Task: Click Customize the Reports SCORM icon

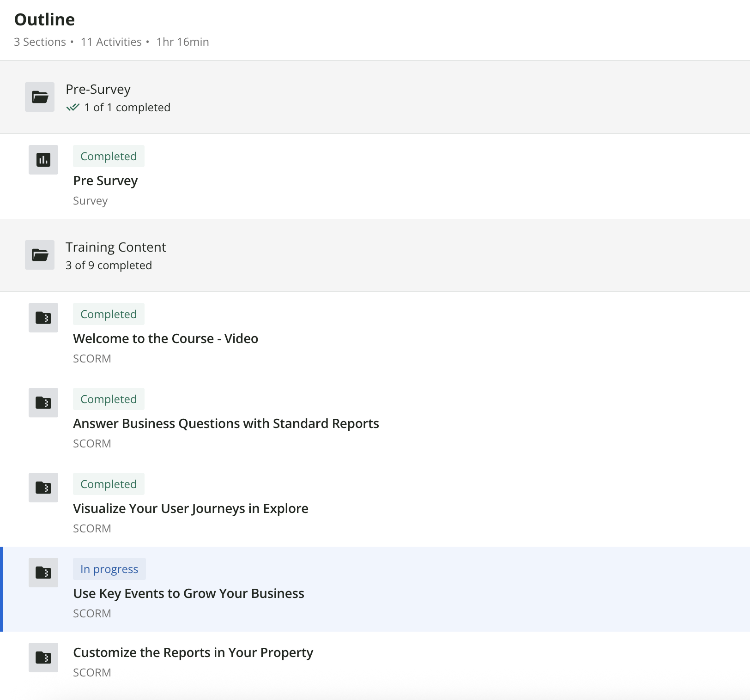Action: 43,658
